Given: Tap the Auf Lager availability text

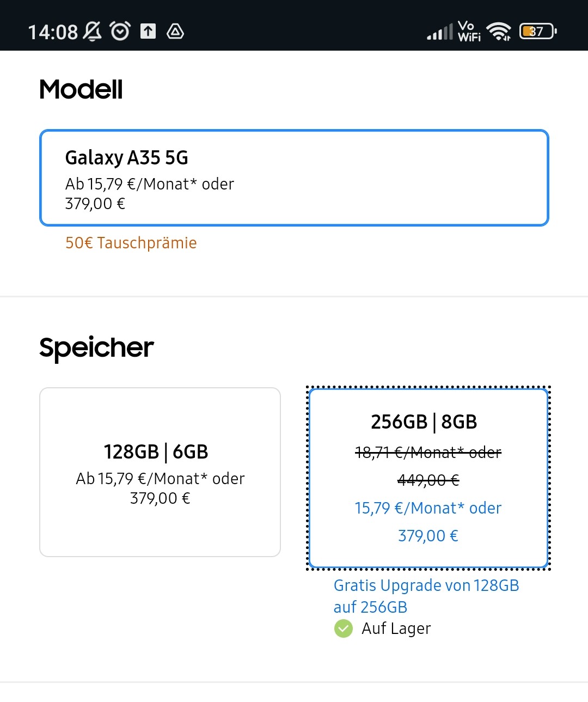Looking at the screenshot, I should [x=396, y=628].
